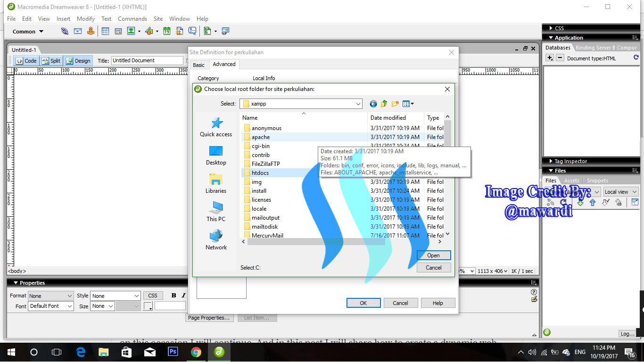644x362 pixels.
Task: Expand the CSS panel
Action: 551,28
